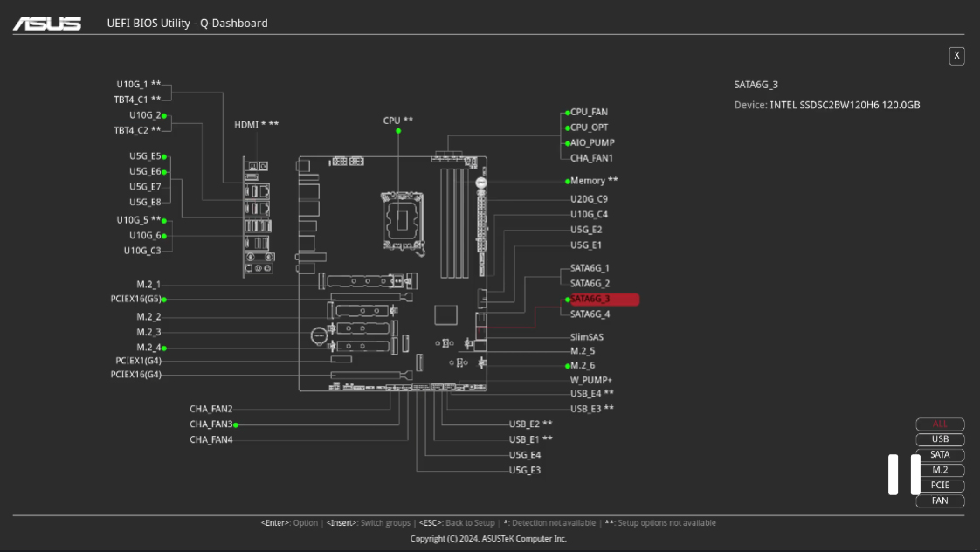980x552 pixels.
Task: Filter connections to show only USB ports
Action: [x=940, y=438]
